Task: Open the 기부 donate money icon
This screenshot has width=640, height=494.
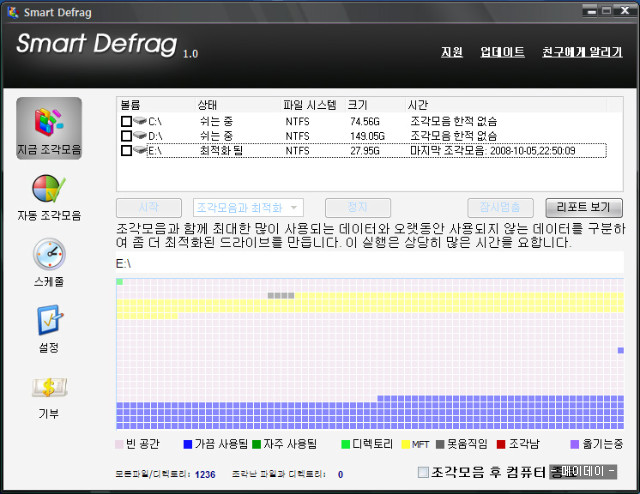Action: [x=49, y=387]
